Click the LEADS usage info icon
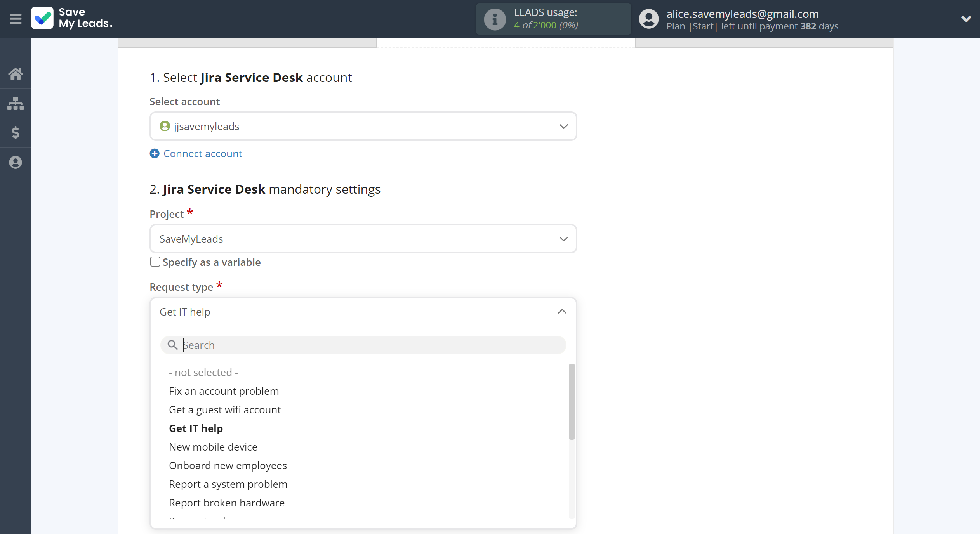Viewport: 980px width, 534px height. tap(495, 19)
